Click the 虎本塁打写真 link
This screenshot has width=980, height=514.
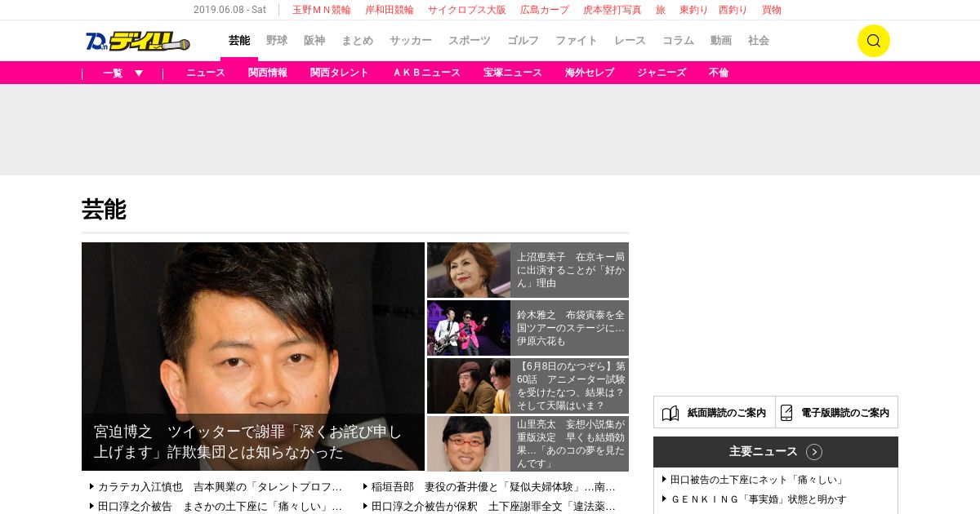coord(612,10)
